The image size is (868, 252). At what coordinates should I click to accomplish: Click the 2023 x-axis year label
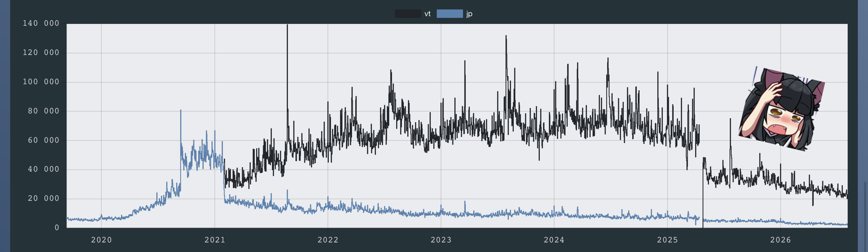[x=441, y=240]
